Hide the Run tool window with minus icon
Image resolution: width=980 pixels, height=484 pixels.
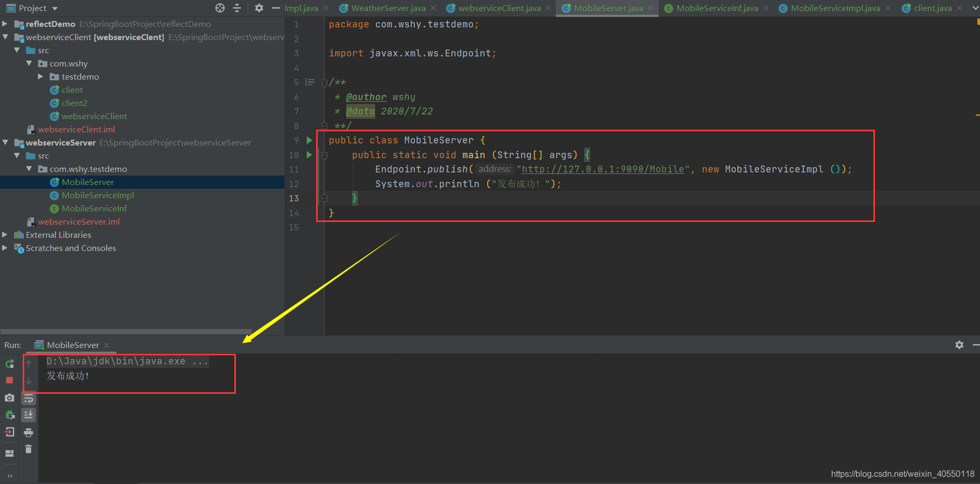point(976,345)
